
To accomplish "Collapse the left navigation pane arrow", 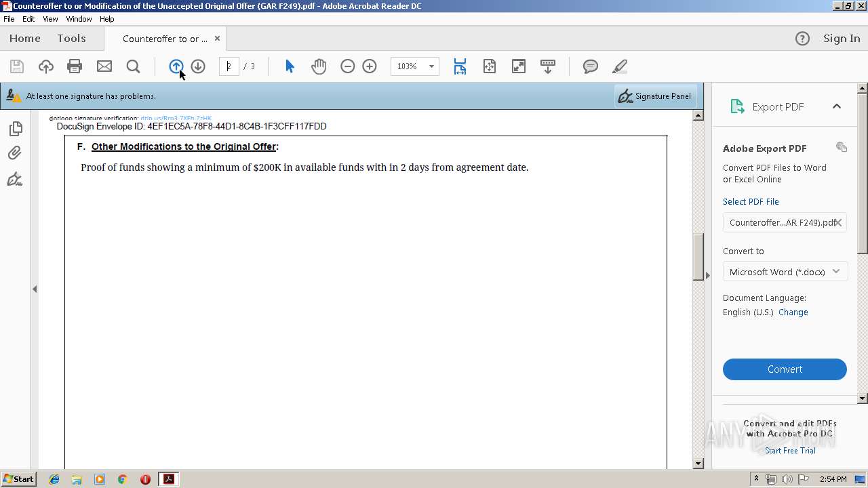I will (x=34, y=289).
